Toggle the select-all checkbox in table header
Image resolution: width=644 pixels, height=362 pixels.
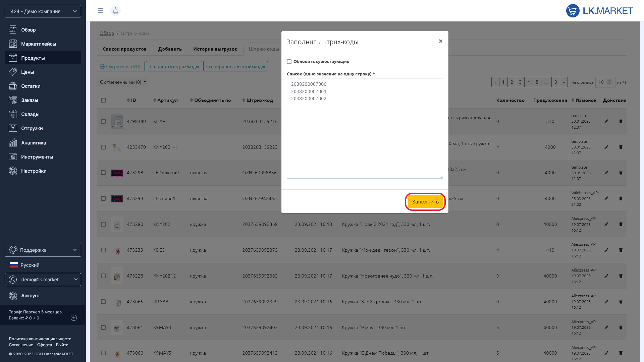(x=103, y=100)
